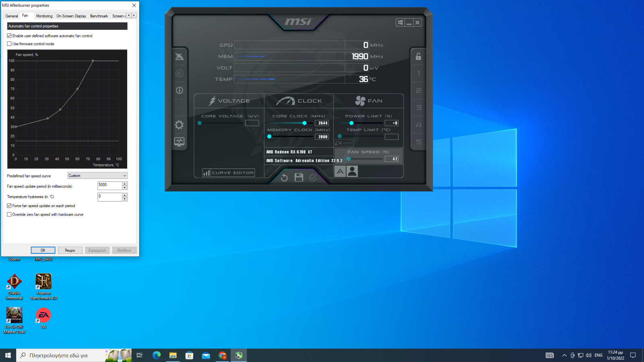Select profile slot 1
Image resolution: width=644 pixels, height=362 pixels.
click(419, 74)
